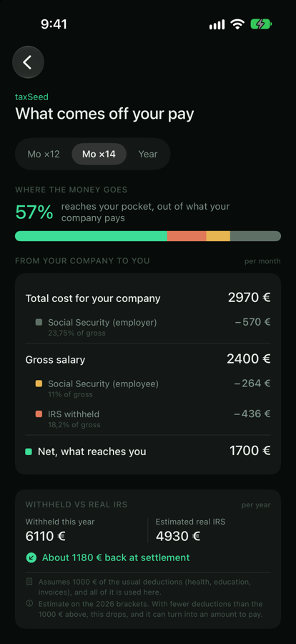Viewport: 296px width, 644px height.
Task: Tap the Wi-Fi status icon
Action: 237,24
